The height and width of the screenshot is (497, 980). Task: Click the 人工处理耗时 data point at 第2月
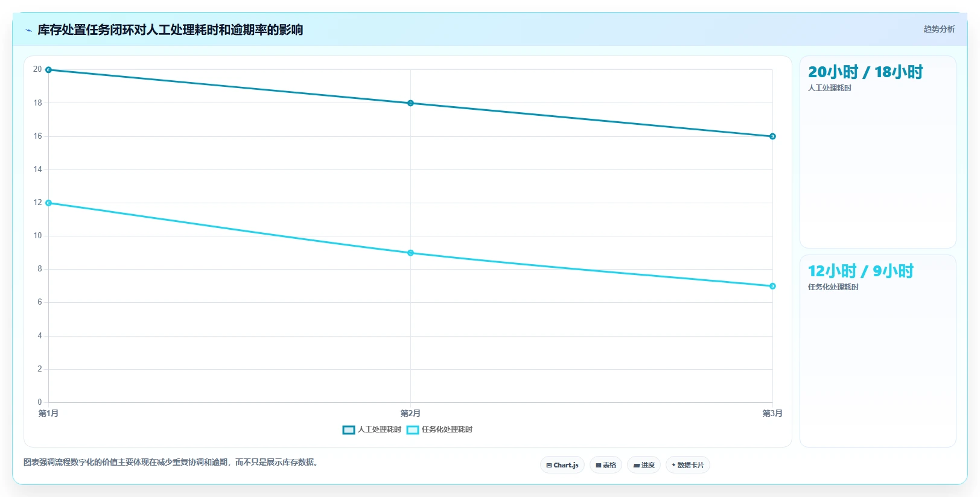(410, 103)
